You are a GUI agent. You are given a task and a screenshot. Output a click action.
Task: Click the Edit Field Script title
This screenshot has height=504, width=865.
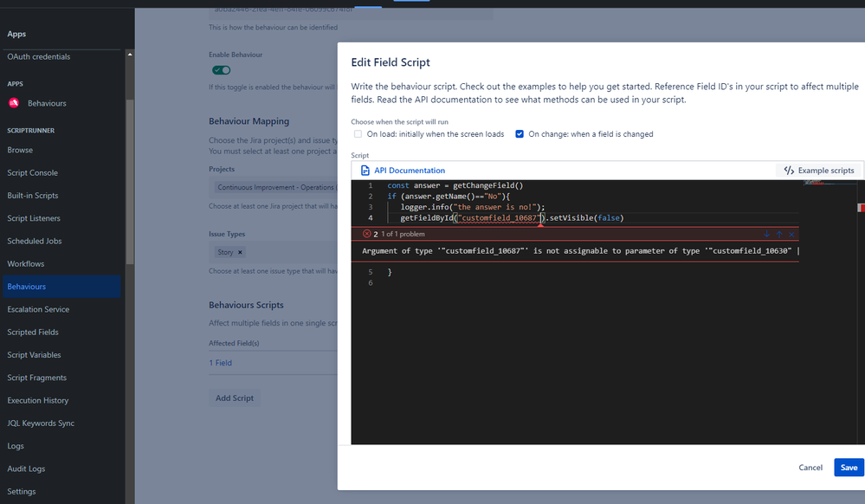click(390, 62)
